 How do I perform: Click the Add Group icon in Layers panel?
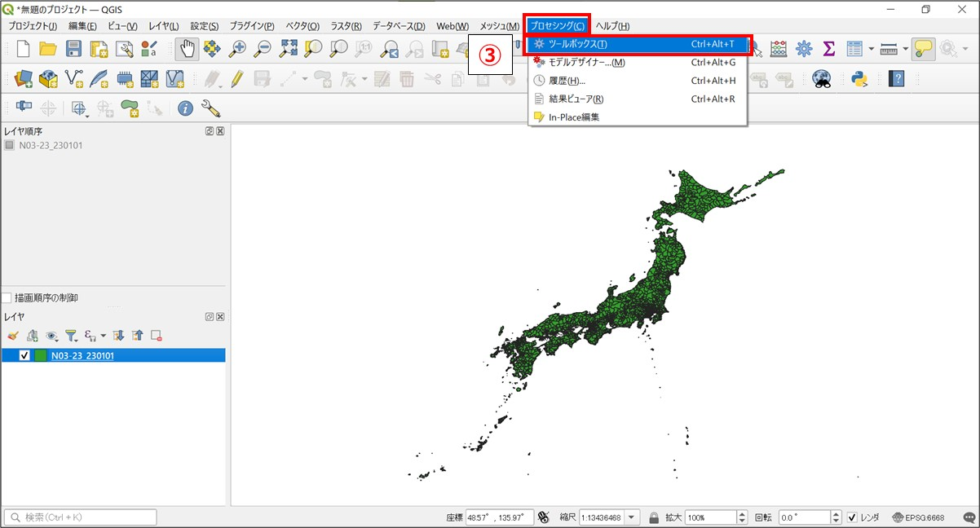pos(32,335)
